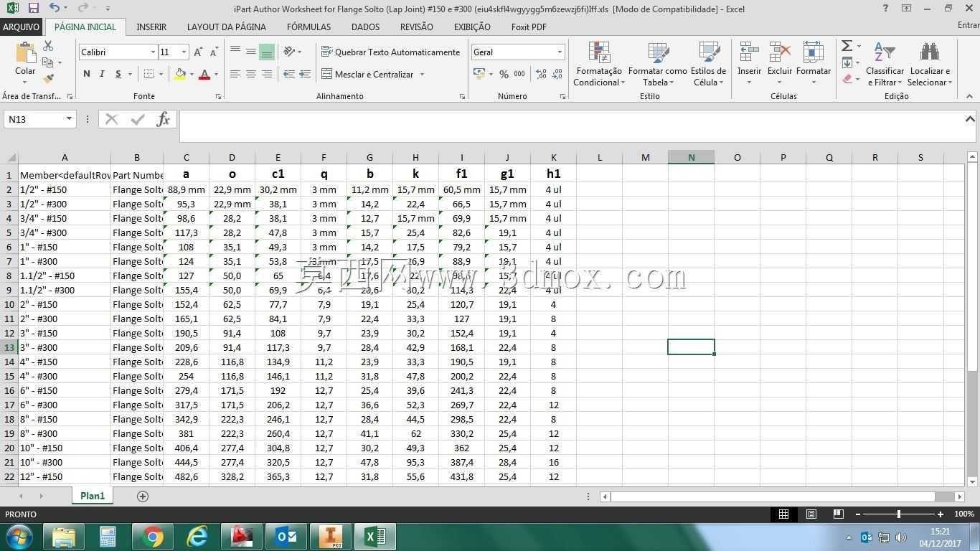
Task: Increase the cell indent
Action: 305,74
